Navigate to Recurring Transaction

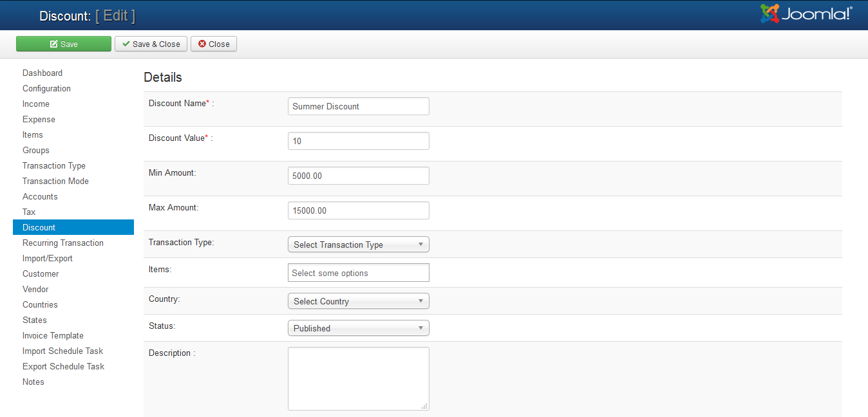[63, 243]
